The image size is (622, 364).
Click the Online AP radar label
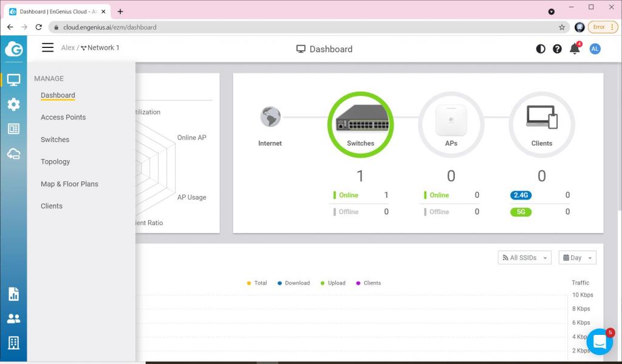click(191, 138)
